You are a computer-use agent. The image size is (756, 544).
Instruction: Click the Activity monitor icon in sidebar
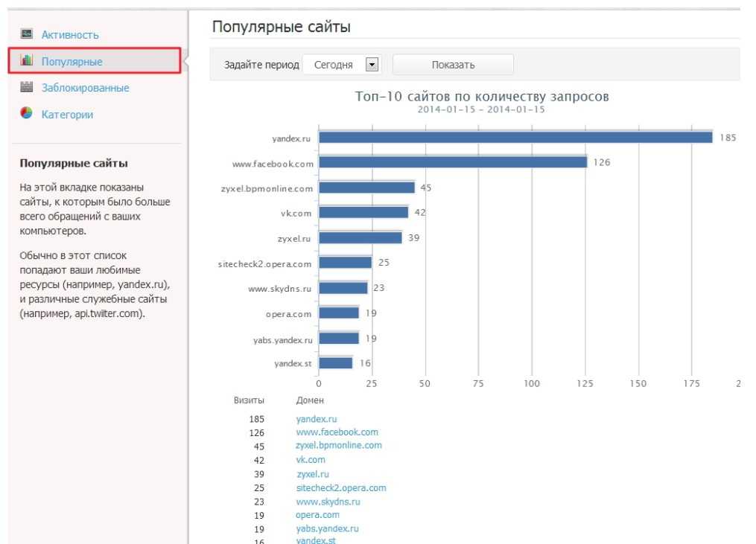pyautogui.click(x=27, y=34)
